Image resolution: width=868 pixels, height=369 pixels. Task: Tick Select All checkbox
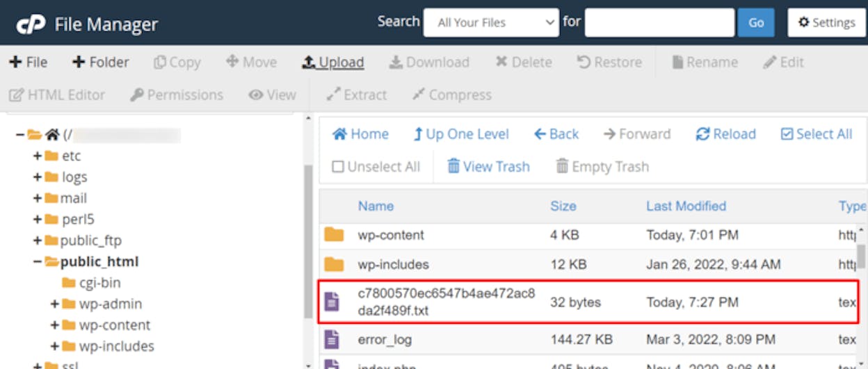[817, 134]
